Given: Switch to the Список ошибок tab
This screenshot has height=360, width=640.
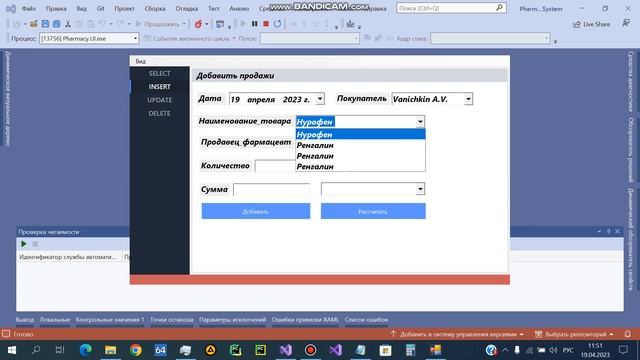Looking at the screenshot, I should pos(366,320).
